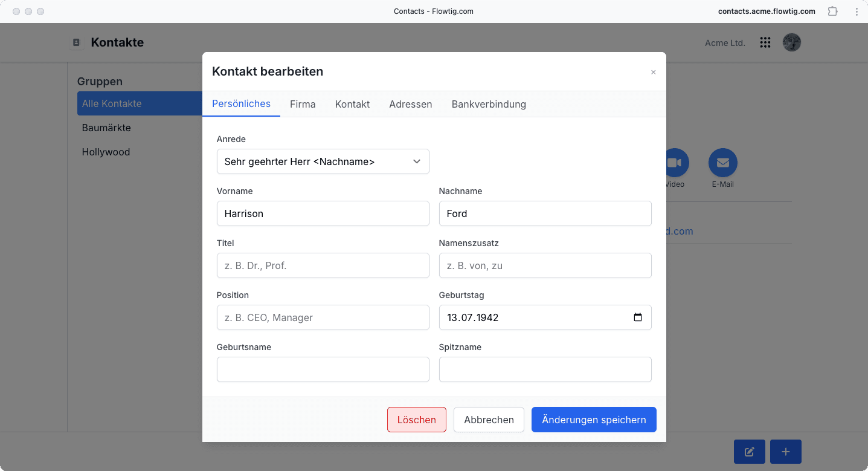
Task: Click the Titel input field
Action: tap(323, 265)
